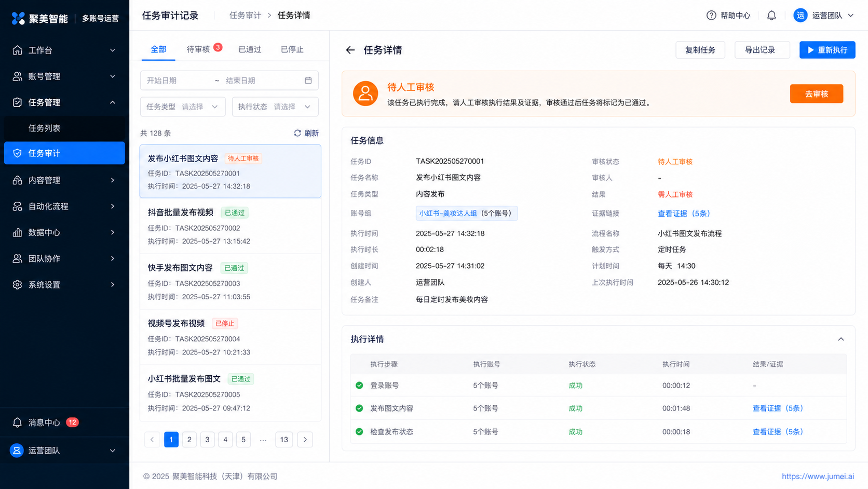Go to page 2 in pagination
This screenshot has height=489, width=868.
(189, 440)
